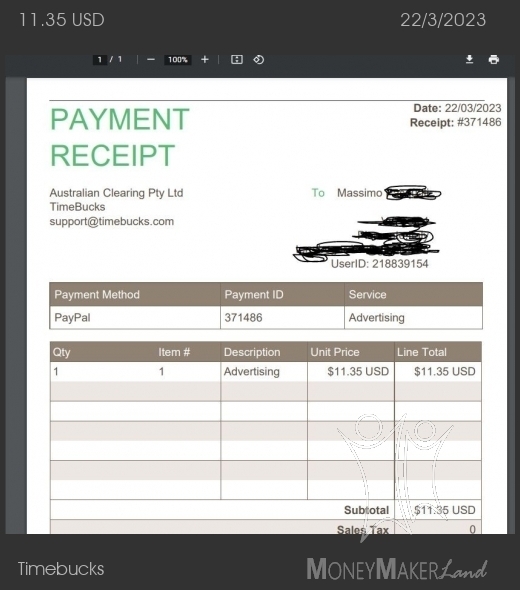
Task: Select the 'PayPal' cell
Action: 135,318
